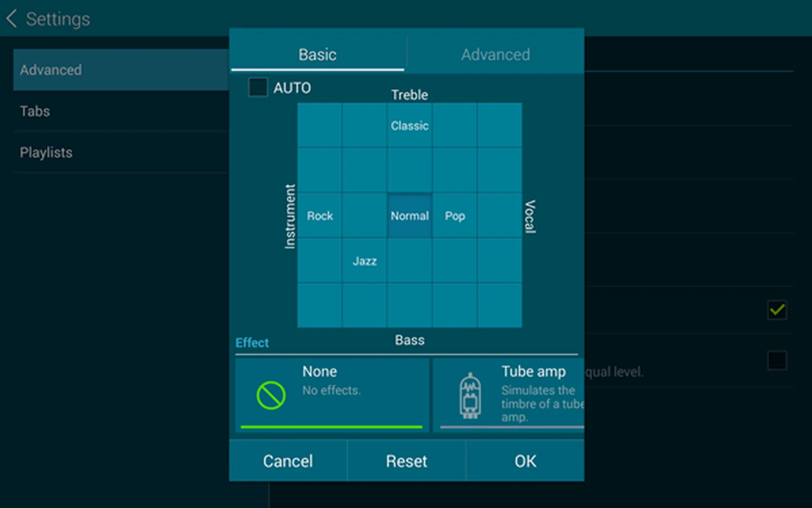Choose the Jazz preset cell
812x508 pixels.
pyautogui.click(x=365, y=261)
